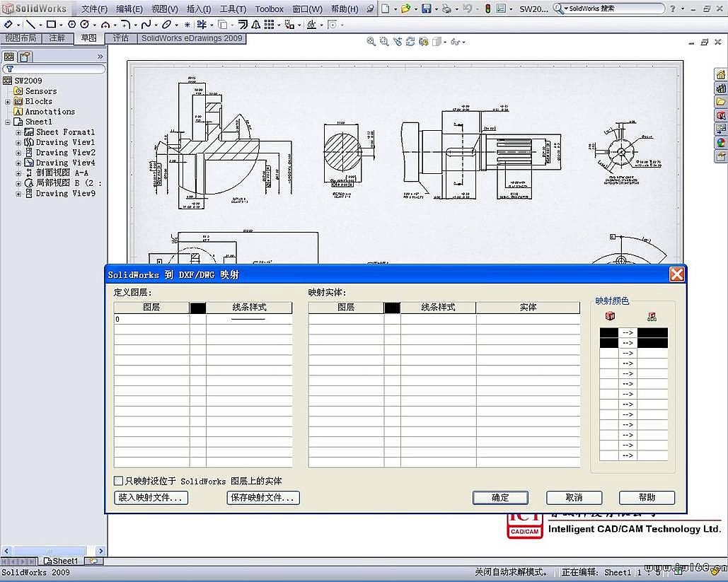This screenshot has height=582, width=728.
Task: Select the Mirror Entities tool
Action: point(255,25)
